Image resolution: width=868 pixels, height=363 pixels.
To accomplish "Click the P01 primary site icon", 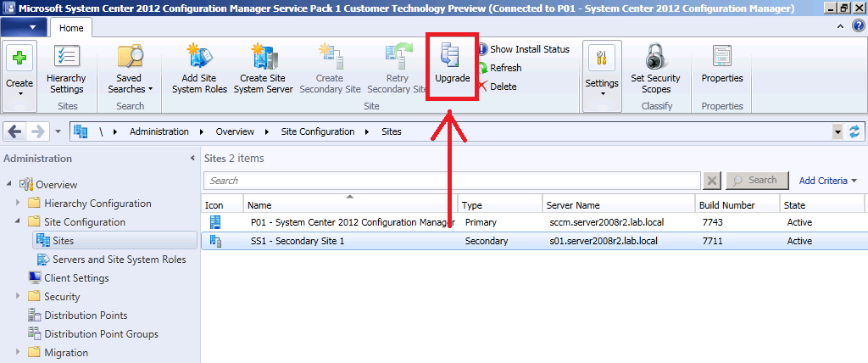I will 215,223.
